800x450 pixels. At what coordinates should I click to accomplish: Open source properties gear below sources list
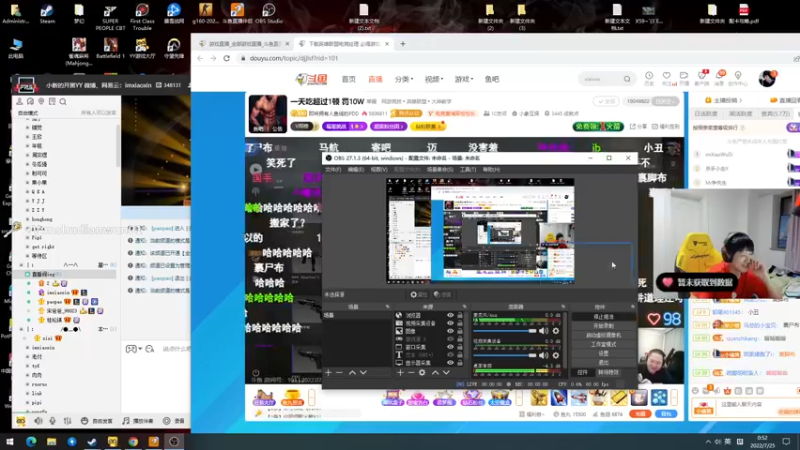tap(422, 373)
